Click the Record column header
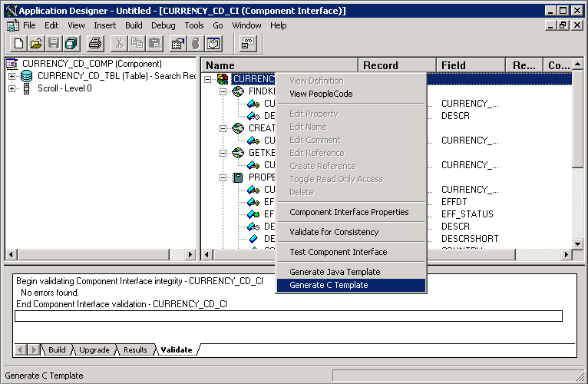Viewport: 588px width, 384px height. (x=397, y=65)
